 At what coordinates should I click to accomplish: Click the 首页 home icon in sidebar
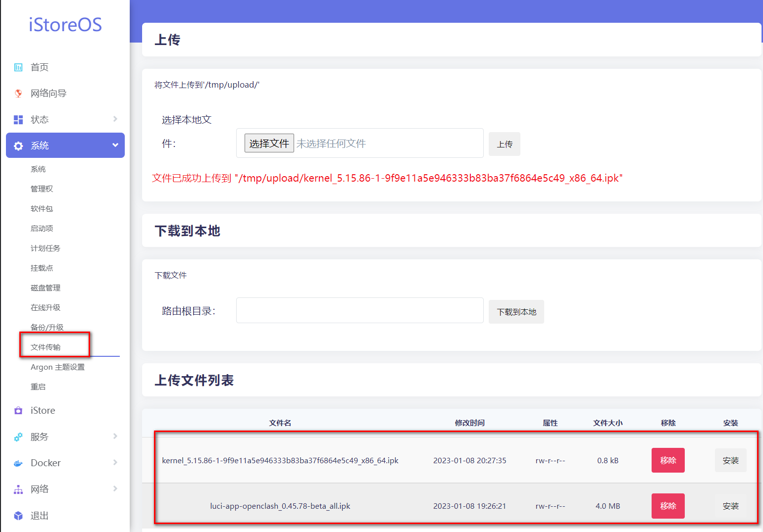tap(18, 67)
